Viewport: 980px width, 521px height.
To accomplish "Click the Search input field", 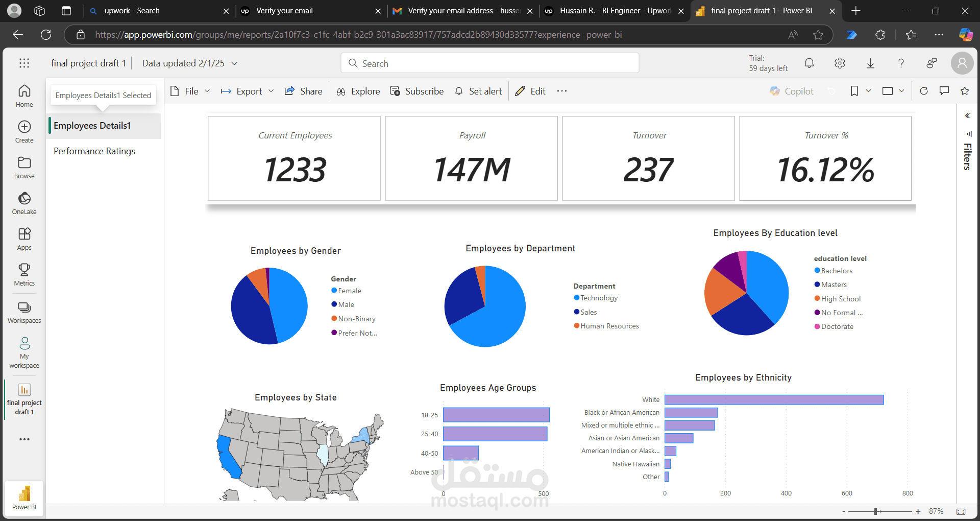I will 489,63.
